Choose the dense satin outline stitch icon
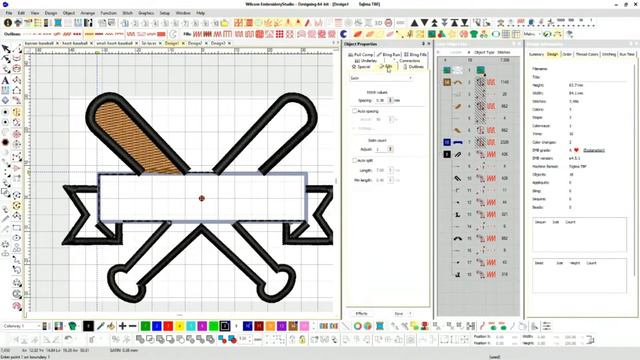 (161, 34)
